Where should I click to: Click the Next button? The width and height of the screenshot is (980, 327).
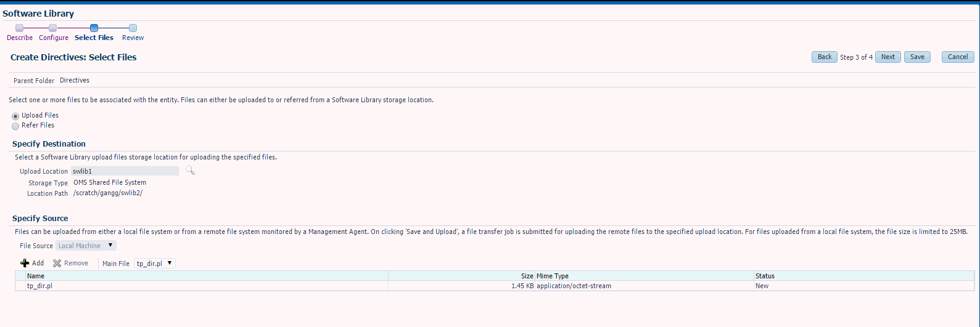click(x=888, y=57)
